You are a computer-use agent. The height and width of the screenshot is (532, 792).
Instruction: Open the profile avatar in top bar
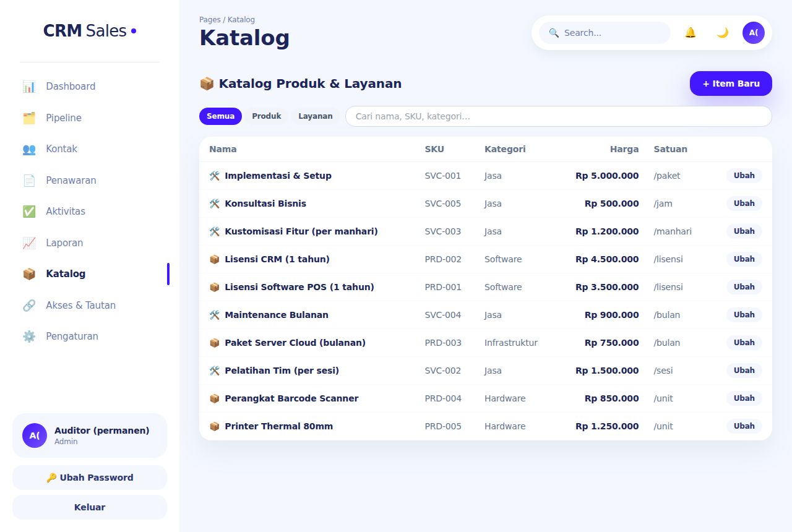754,33
